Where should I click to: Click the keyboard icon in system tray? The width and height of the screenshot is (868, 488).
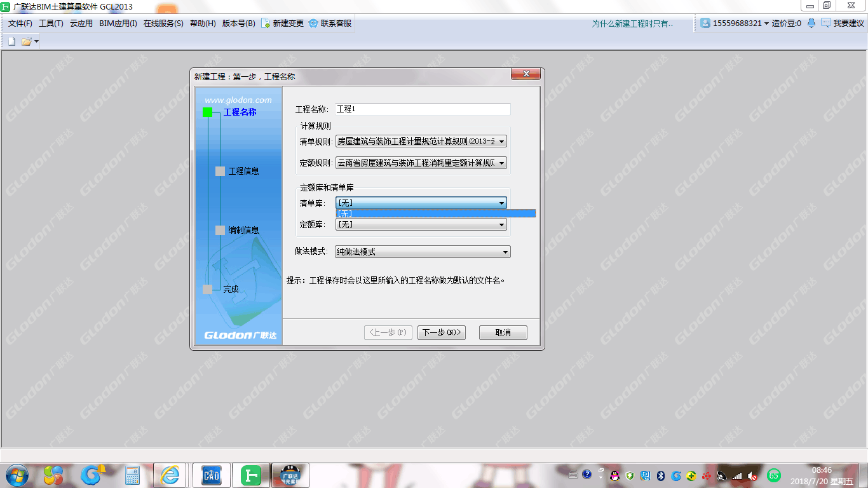tap(573, 475)
